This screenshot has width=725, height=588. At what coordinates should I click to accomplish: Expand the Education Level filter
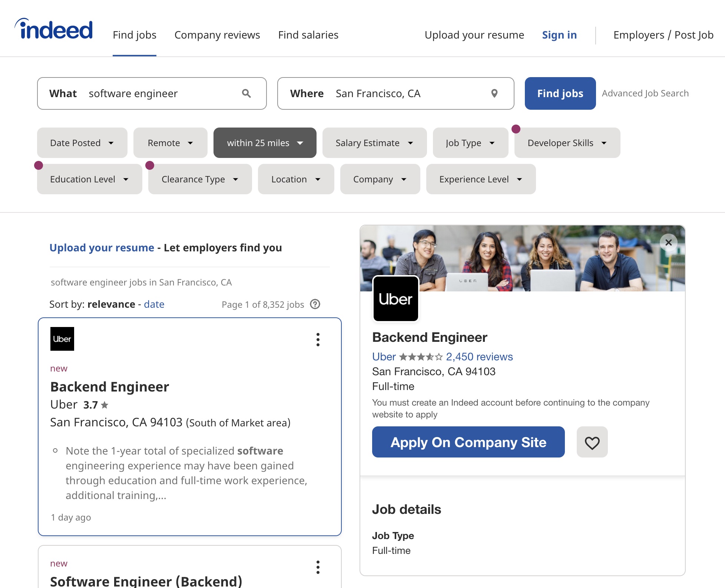(x=90, y=179)
